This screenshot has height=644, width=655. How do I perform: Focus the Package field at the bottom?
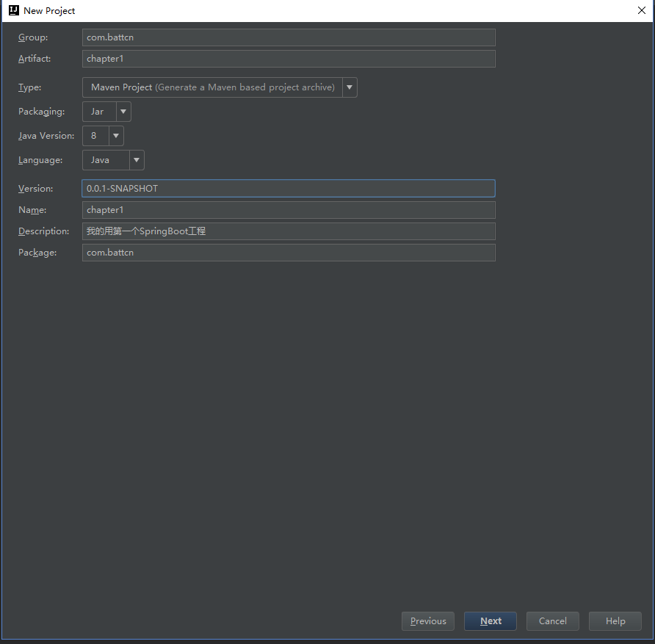pos(289,253)
